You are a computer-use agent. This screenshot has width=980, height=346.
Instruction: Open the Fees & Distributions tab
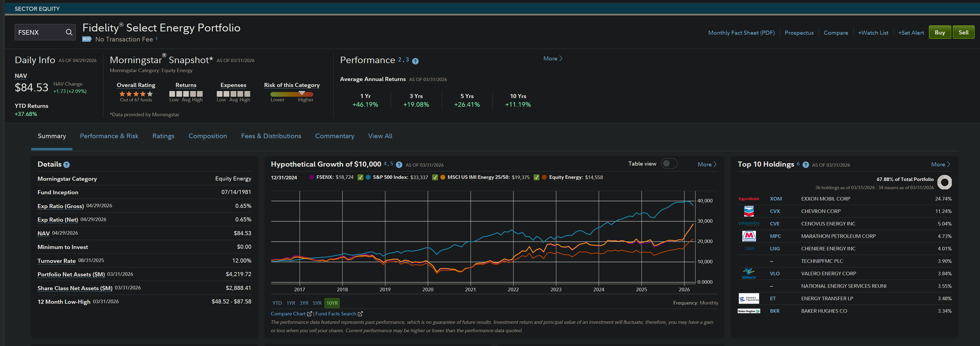point(271,136)
